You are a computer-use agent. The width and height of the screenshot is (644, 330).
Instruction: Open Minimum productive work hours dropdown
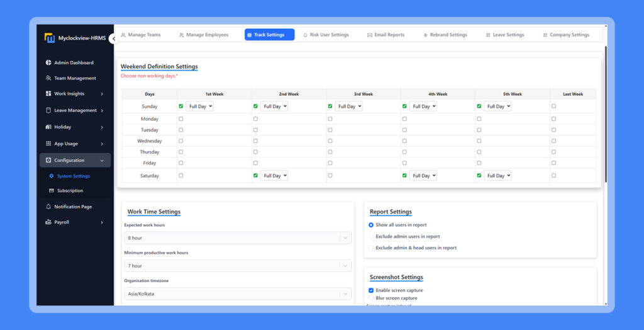point(238,266)
